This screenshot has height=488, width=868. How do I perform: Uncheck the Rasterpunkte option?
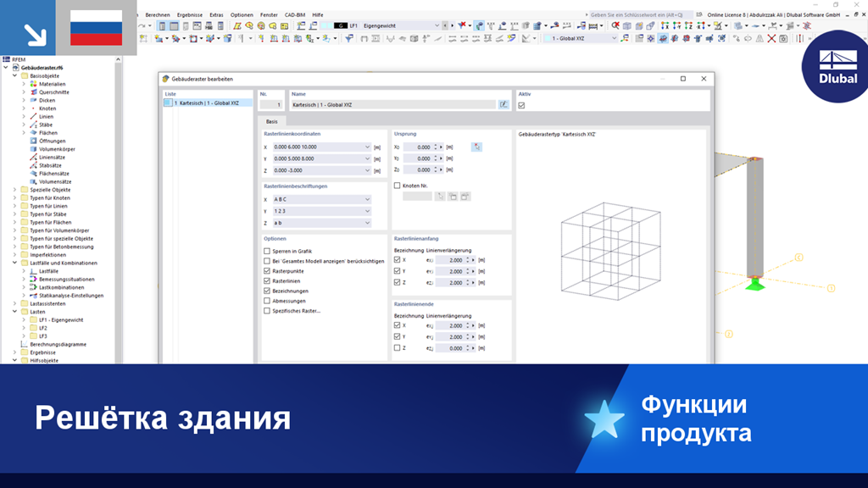pyautogui.click(x=267, y=271)
